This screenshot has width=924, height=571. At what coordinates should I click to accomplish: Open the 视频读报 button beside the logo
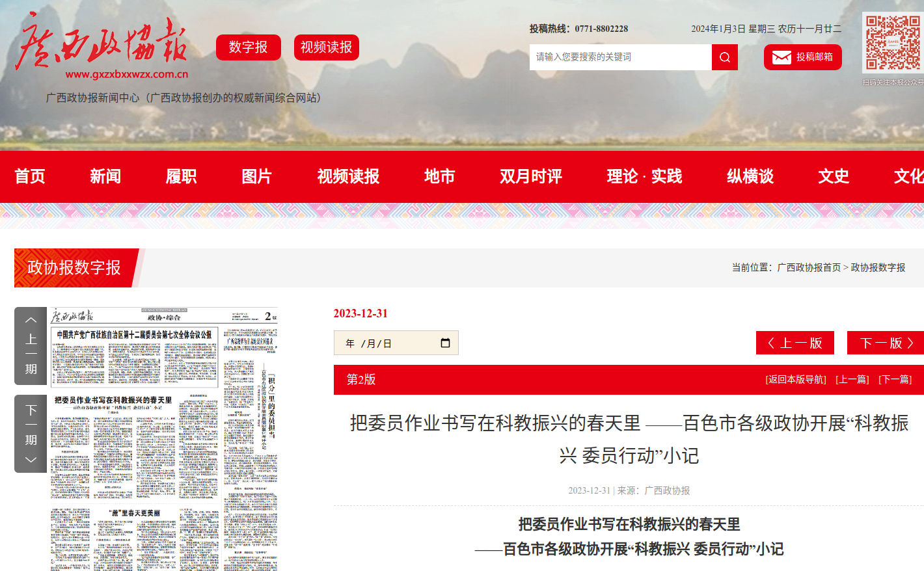pos(326,47)
